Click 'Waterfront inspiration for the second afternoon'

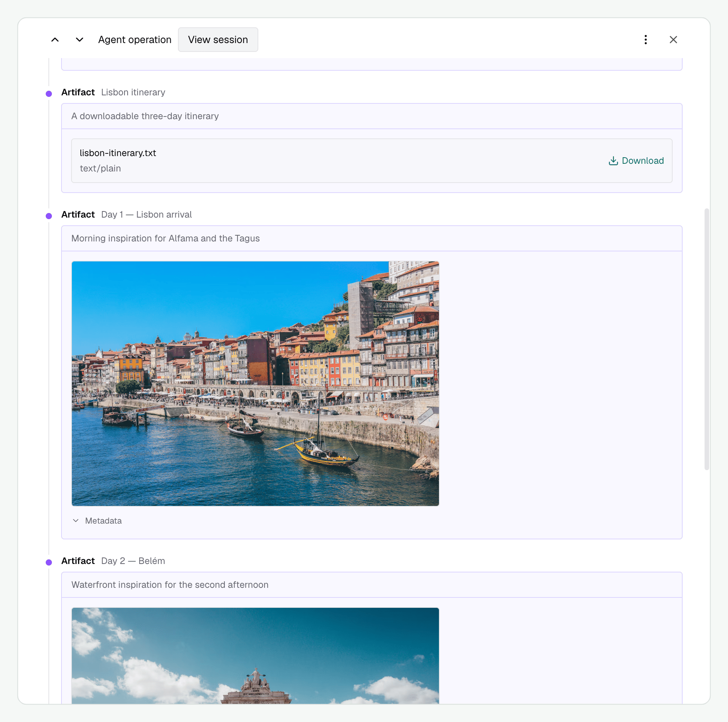(170, 585)
